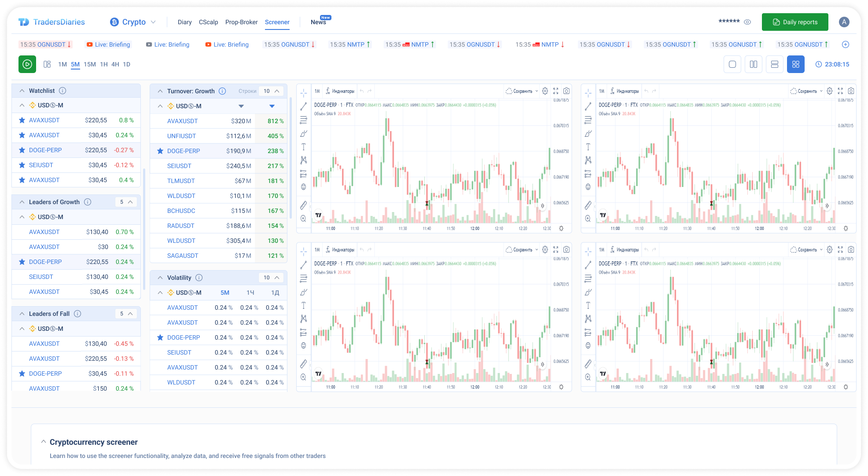Switch to the single chart layout
Image resolution: width=868 pixels, height=476 pixels.
pyautogui.click(x=732, y=64)
